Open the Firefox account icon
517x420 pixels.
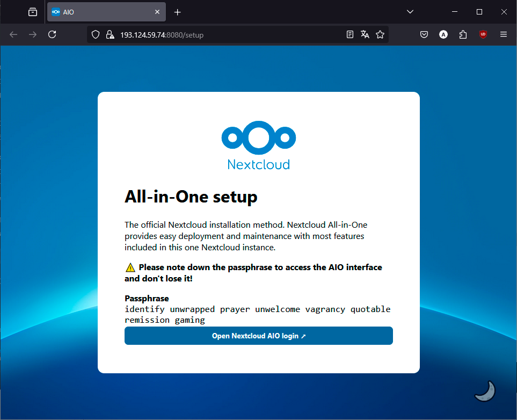pos(443,34)
